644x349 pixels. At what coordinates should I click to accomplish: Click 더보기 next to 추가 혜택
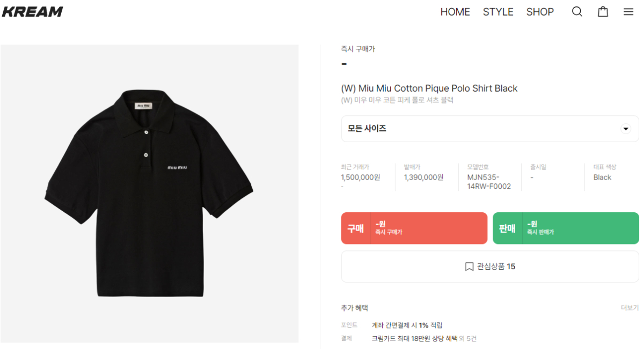[x=630, y=308]
